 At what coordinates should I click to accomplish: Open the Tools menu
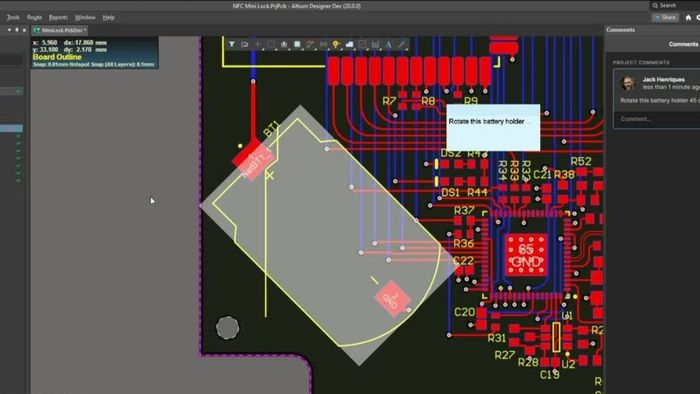click(13, 17)
